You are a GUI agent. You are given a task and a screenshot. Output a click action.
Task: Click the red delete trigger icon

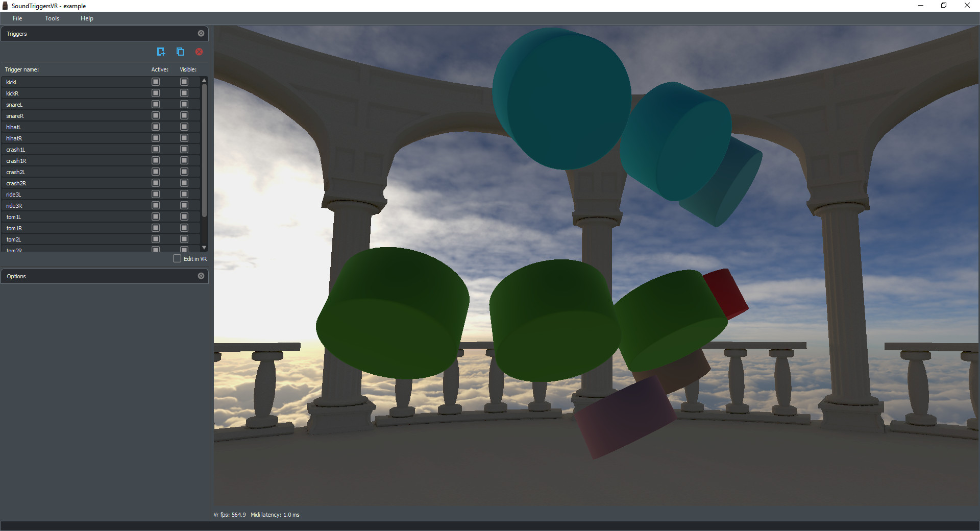[x=199, y=52]
